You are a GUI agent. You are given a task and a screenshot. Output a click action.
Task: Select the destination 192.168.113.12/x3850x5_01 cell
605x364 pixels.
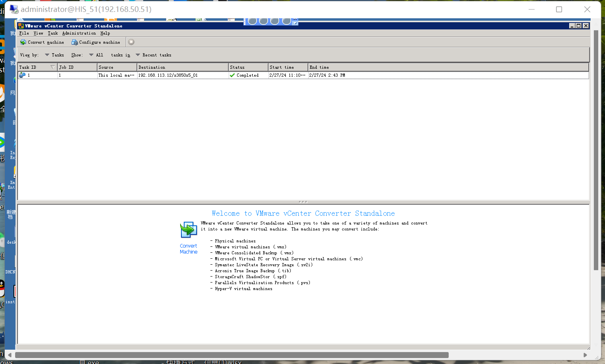183,75
